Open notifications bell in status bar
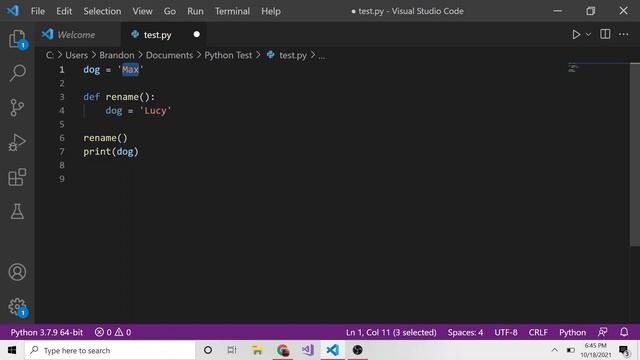 (624, 332)
